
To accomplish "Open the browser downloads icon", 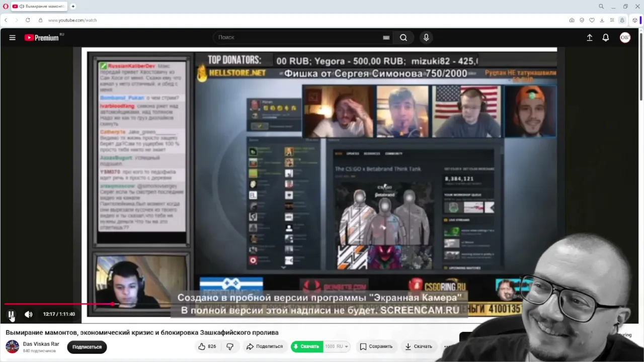I will pos(602,20).
